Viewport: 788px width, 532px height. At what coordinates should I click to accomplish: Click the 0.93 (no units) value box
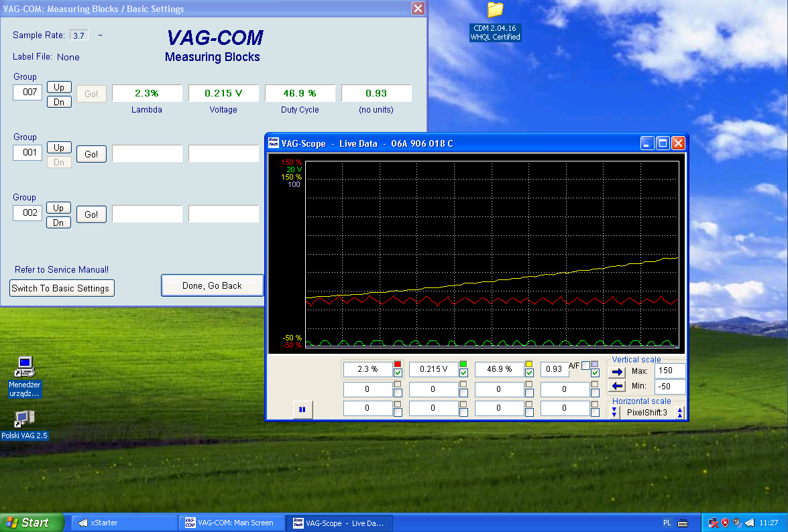coord(376,93)
